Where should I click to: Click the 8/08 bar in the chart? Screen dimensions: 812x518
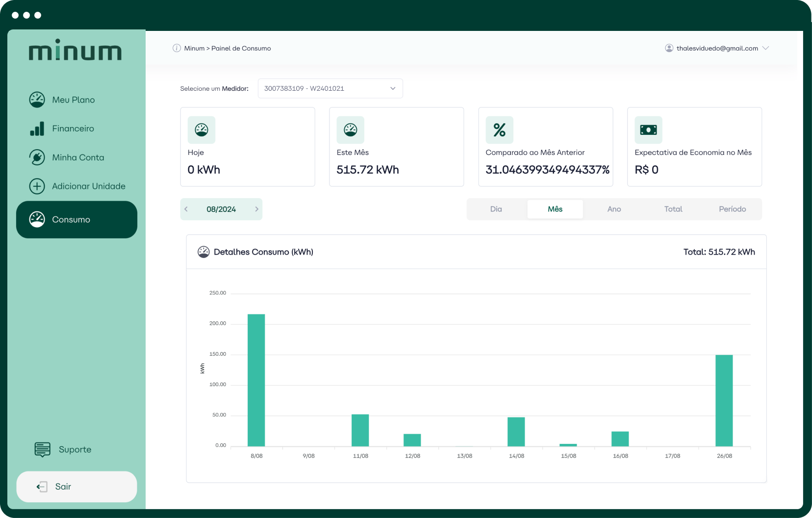click(256, 380)
